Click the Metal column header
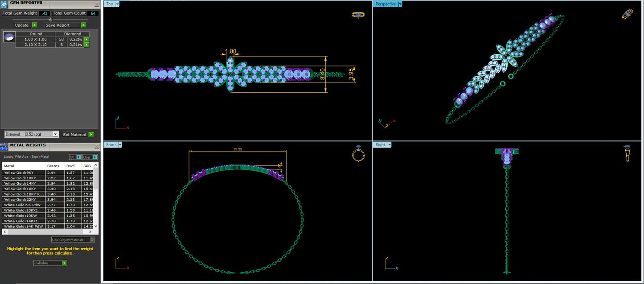 coord(24,166)
